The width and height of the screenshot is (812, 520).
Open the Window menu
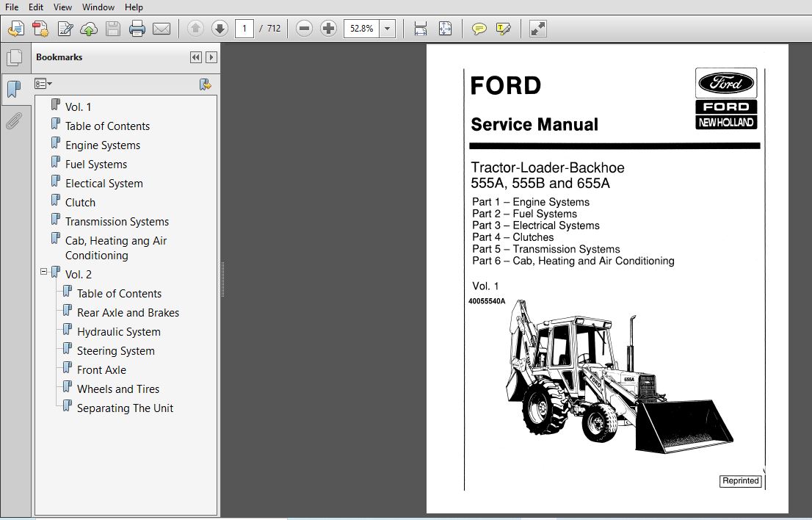pos(98,7)
